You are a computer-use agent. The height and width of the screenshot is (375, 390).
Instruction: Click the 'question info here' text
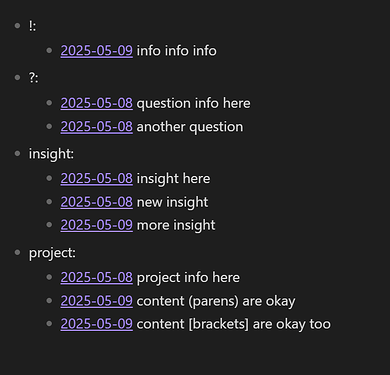193,103
